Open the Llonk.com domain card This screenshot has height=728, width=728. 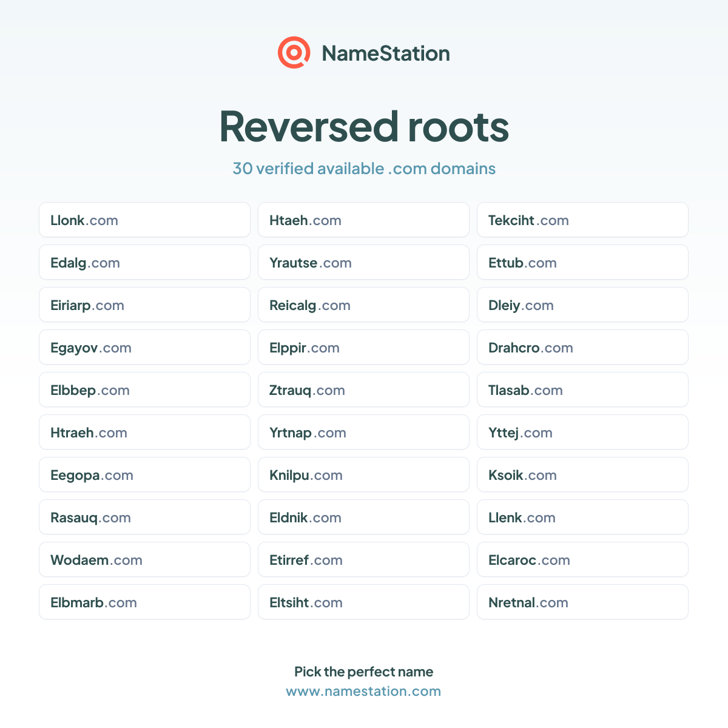click(x=144, y=220)
